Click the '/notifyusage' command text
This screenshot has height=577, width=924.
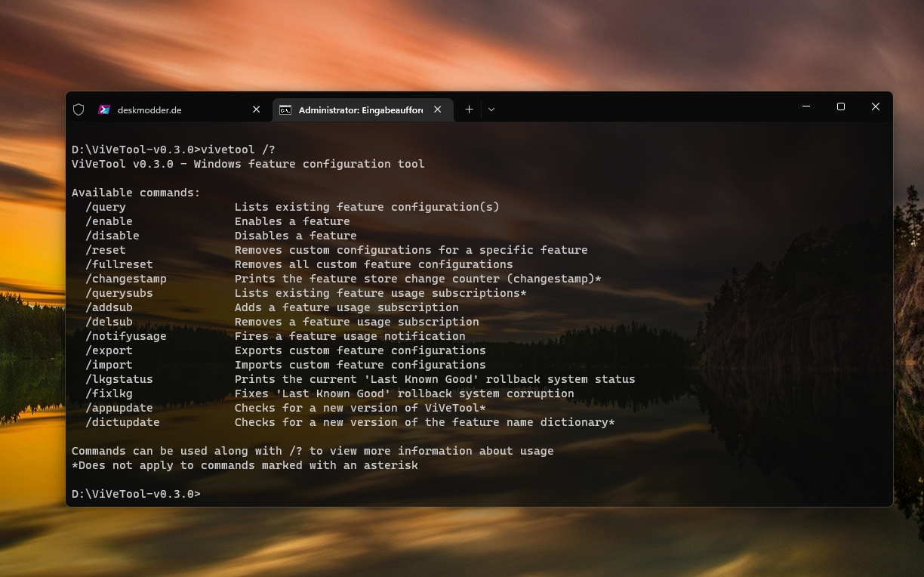(x=126, y=336)
